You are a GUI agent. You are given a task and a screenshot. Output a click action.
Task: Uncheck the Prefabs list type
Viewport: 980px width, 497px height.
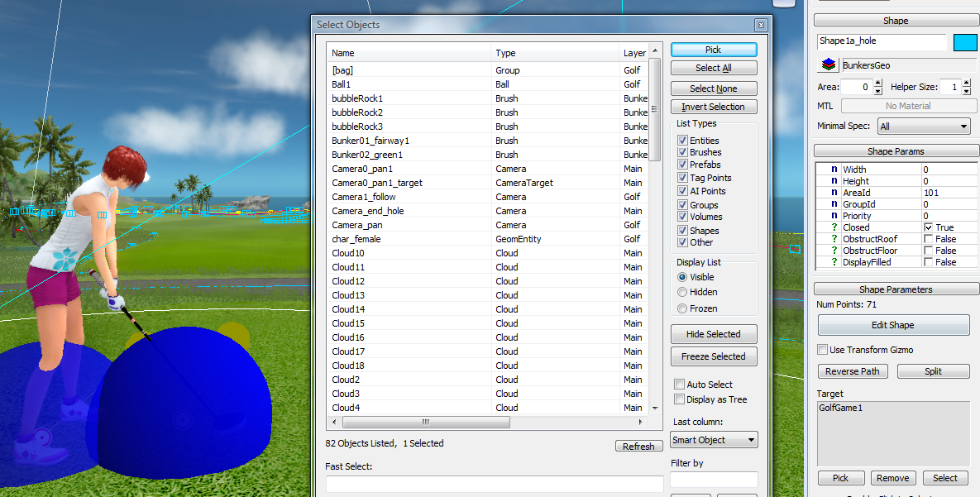(682, 165)
